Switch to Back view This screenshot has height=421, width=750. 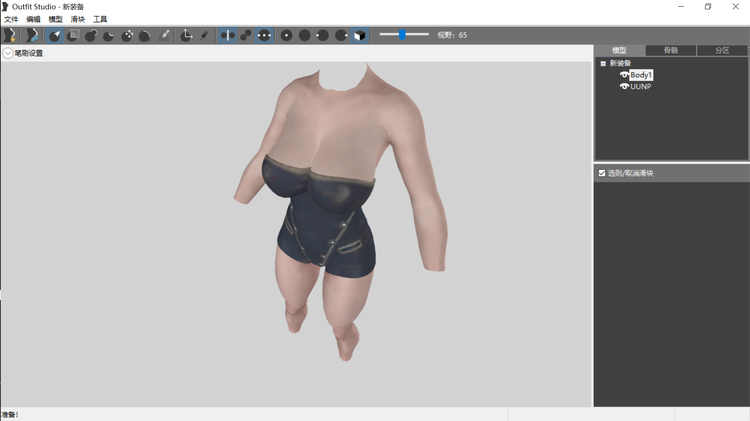[305, 35]
